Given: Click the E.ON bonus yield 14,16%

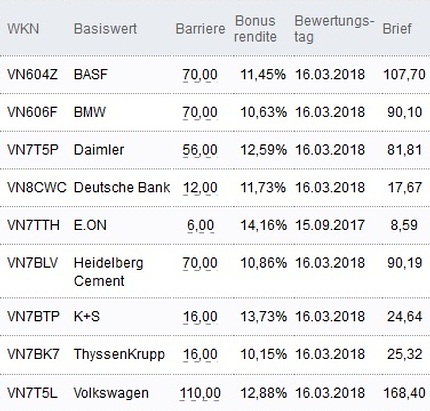Looking at the screenshot, I should point(264,225).
